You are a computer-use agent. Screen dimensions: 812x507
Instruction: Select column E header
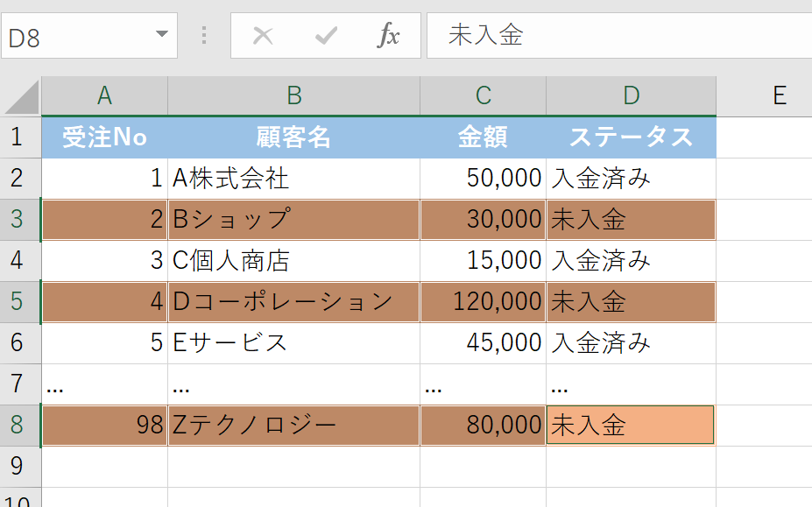[779, 95]
